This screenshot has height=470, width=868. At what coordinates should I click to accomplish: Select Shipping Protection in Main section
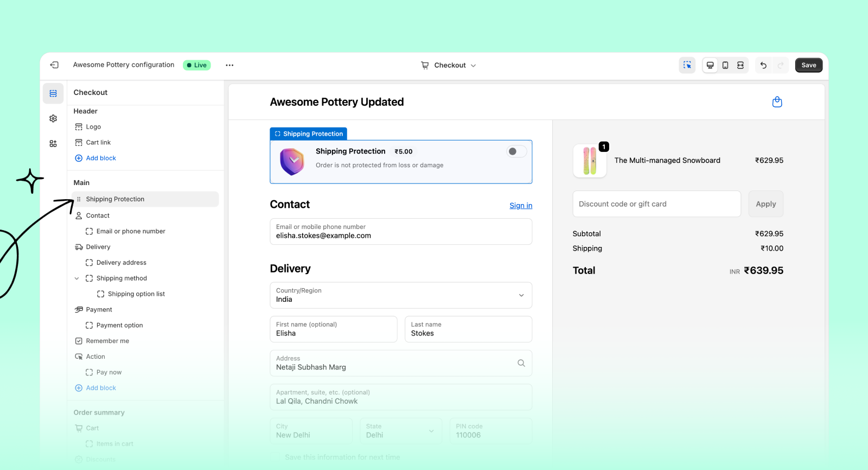pyautogui.click(x=115, y=199)
